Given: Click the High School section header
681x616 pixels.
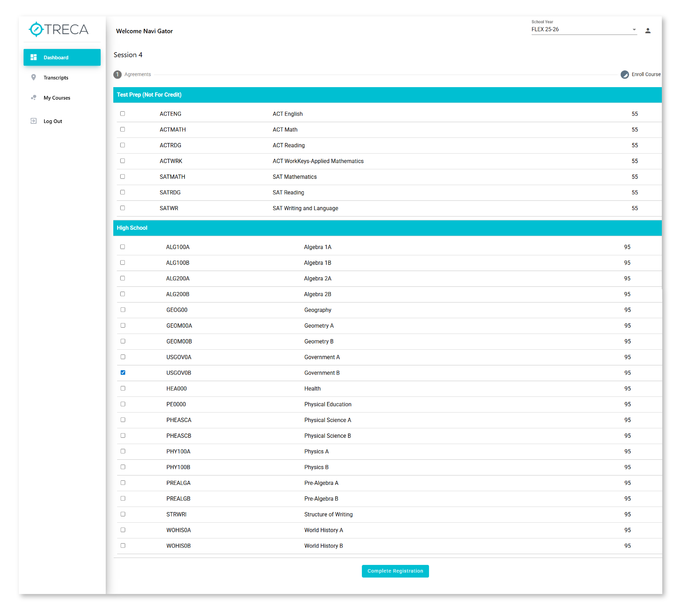Looking at the screenshot, I should pyautogui.click(x=132, y=228).
